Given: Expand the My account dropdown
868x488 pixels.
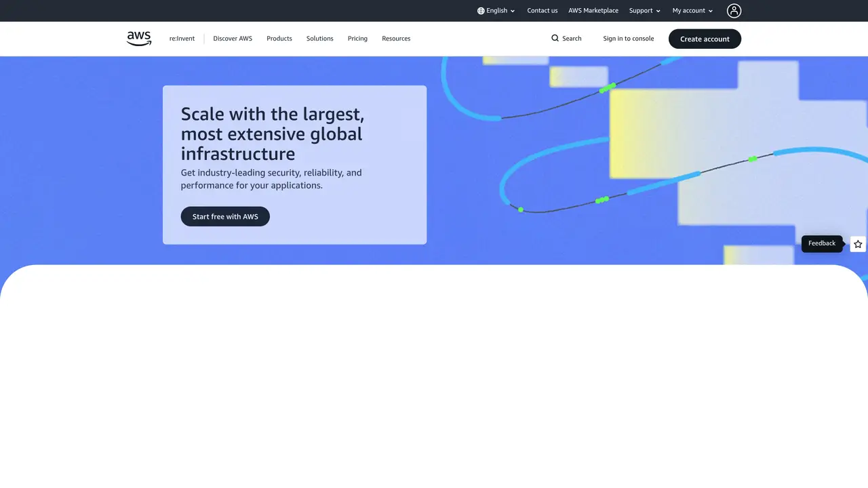Looking at the screenshot, I should pyautogui.click(x=693, y=11).
